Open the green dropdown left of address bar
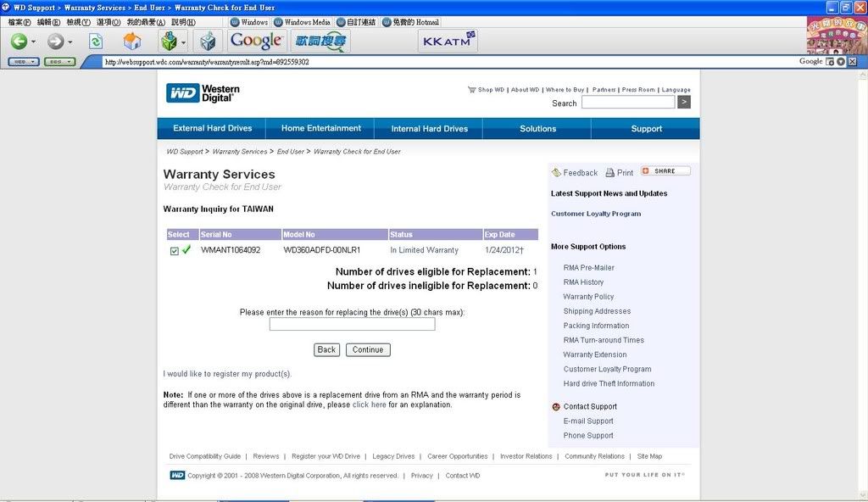Screen dimensions: 868x502 coord(60,62)
